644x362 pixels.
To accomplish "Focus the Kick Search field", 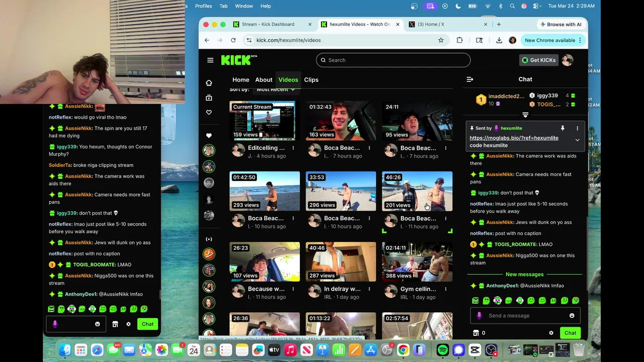I will click(x=393, y=60).
